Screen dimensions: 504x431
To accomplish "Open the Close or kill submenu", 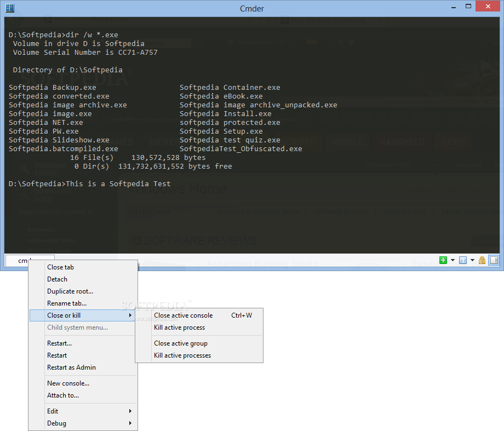I will [83, 315].
